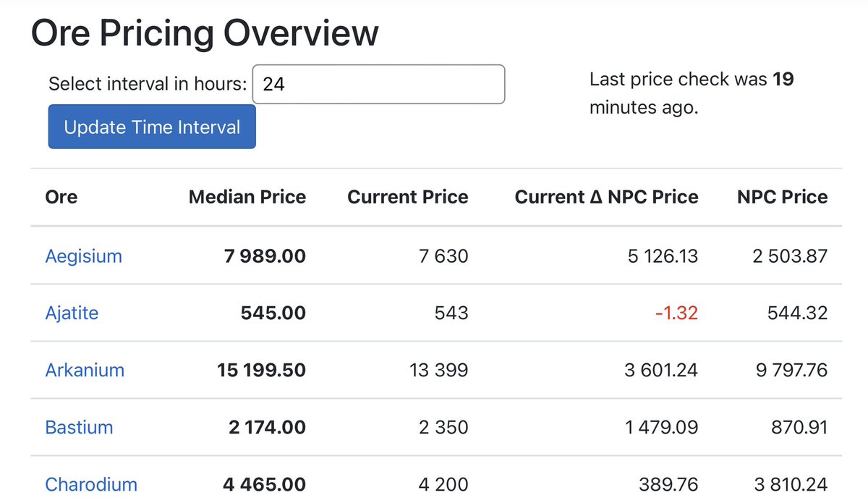This screenshot has height=503, width=868.
Task: Go to the Bastium ore page
Action: [79, 427]
